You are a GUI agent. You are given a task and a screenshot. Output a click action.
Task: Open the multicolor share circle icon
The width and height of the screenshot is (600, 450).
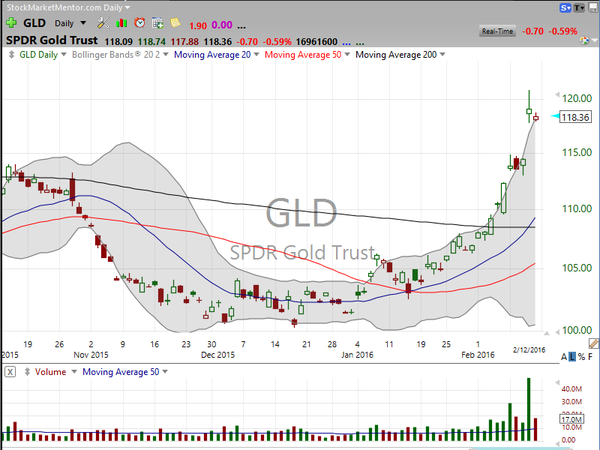click(x=584, y=41)
